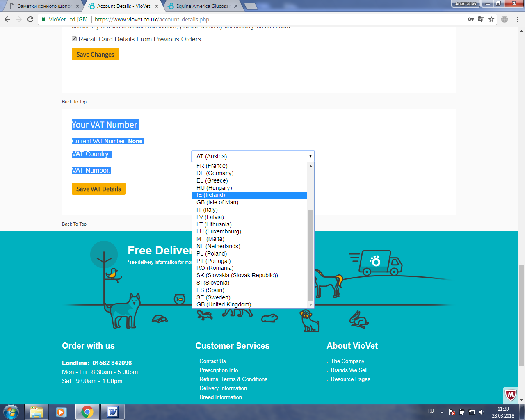Screen dimensions: 525x420
Task: Open the Google Translate page icon
Action: point(481,19)
